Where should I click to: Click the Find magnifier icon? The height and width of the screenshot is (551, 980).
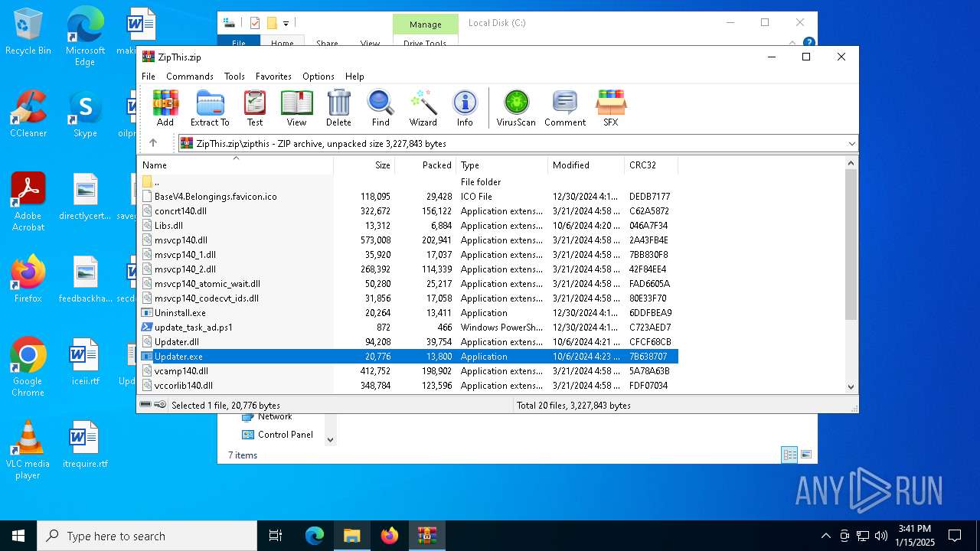point(381,108)
